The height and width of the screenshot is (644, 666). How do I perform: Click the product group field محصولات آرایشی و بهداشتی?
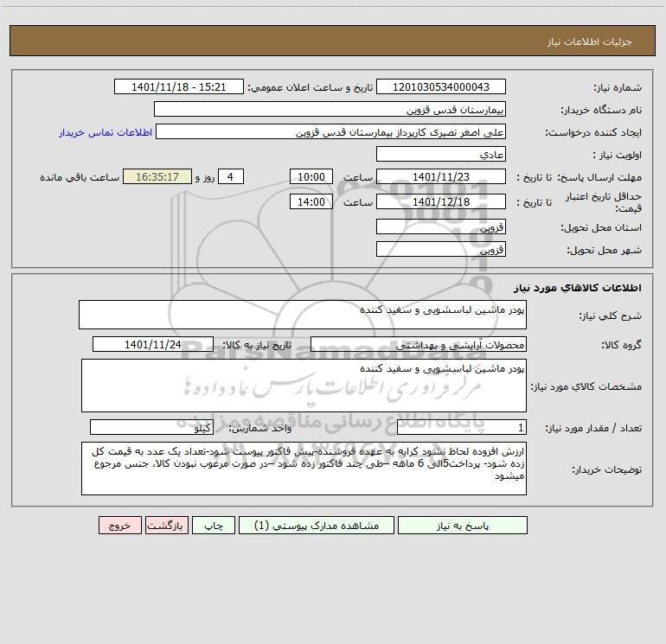tap(419, 345)
